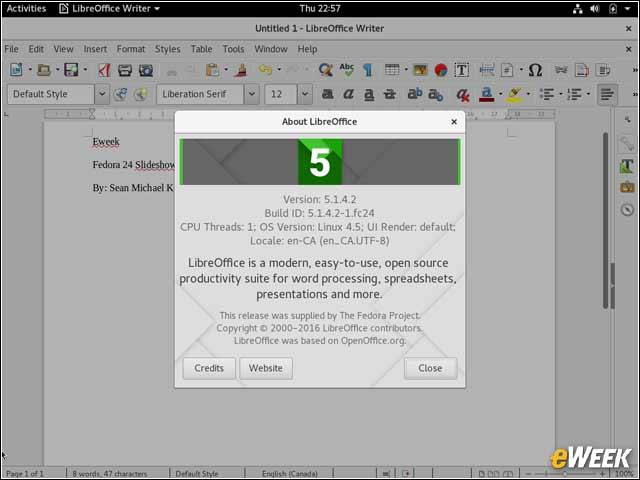This screenshot has width=640, height=480.
Task: Expand New document dropdown arrow
Action: click(x=30, y=70)
